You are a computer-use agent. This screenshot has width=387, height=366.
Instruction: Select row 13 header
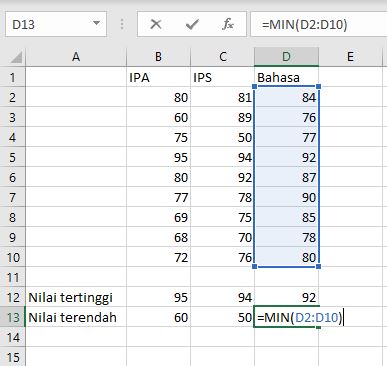tap(13, 317)
